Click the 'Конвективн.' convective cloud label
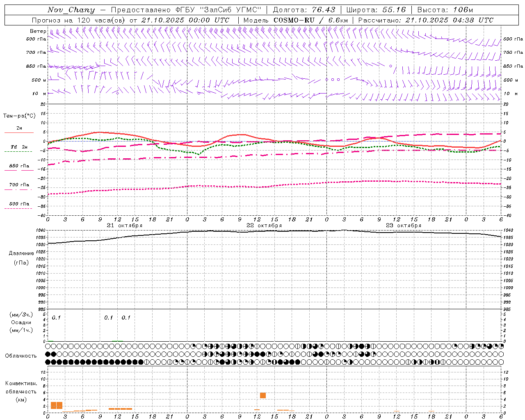525x420 pixels. [21, 383]
